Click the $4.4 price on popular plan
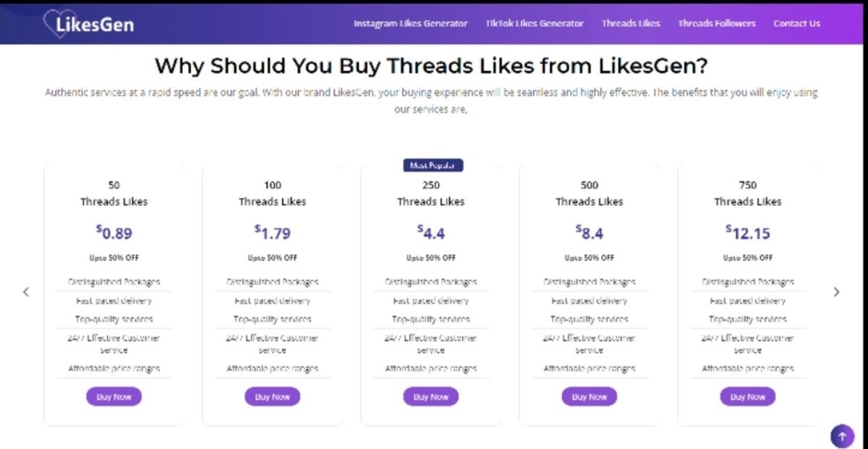 pyautogui.click(x=431, y=233)
